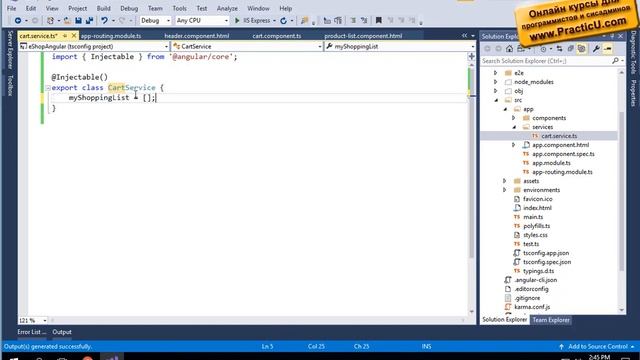Run the project with IIS Express
The image size is (640, 360).
pyautogui.click(x=252, y=20)
